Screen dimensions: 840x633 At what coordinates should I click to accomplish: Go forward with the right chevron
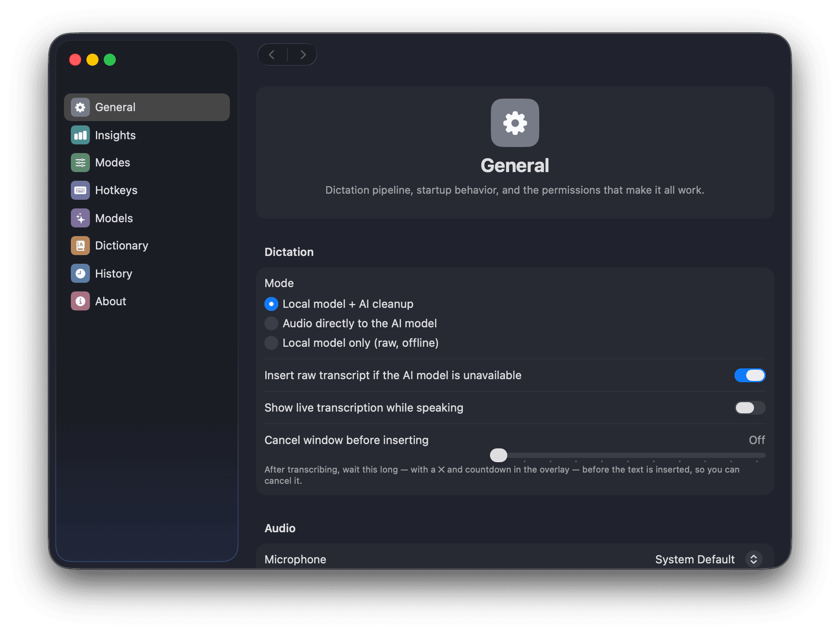303,55
